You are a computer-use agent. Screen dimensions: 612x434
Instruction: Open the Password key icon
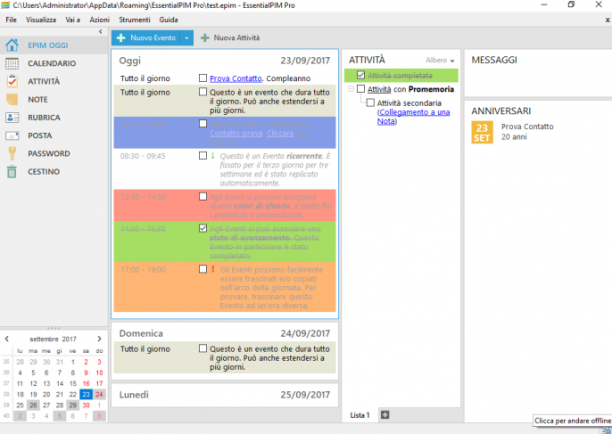click(12, 153)
